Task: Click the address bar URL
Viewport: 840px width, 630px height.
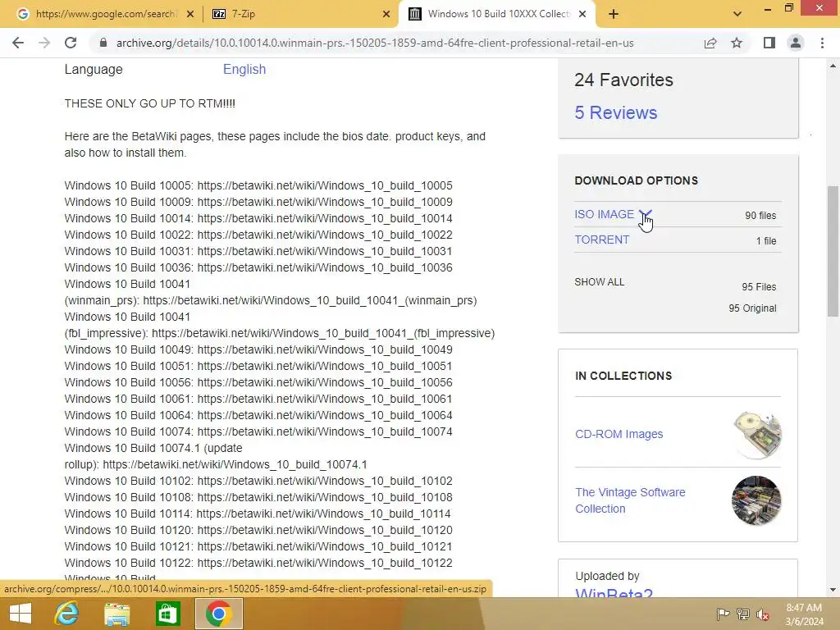Action: [375, 43]
